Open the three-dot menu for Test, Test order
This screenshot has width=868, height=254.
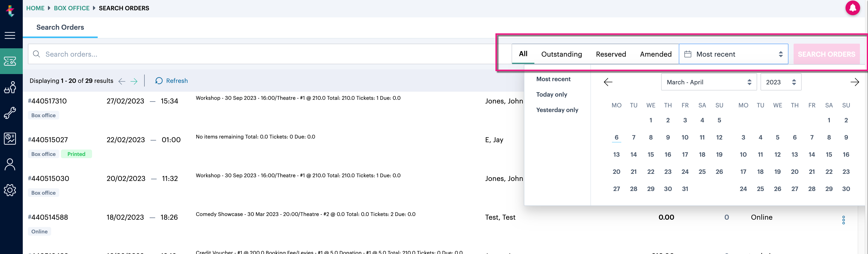pos(844,220)
